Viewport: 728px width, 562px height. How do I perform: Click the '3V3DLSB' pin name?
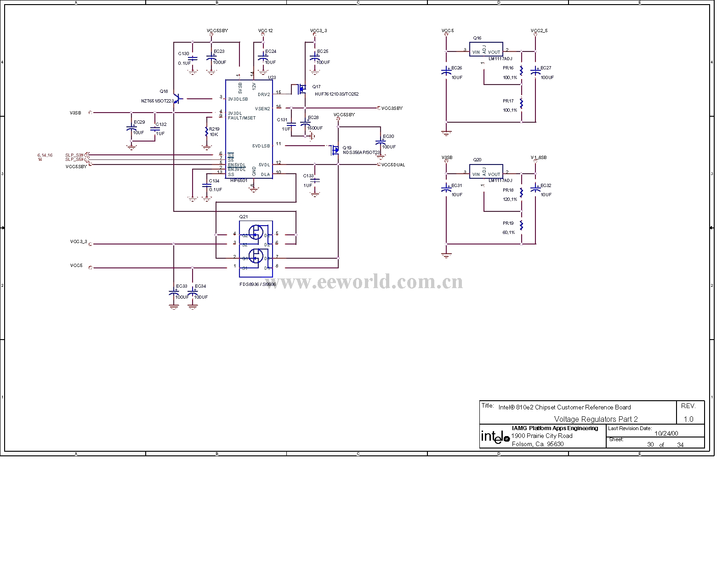pos(238,99)
